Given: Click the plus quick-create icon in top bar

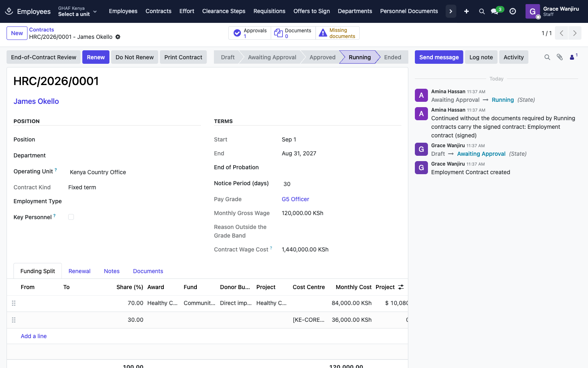Looking at the screenshot, I should [466, 11].
